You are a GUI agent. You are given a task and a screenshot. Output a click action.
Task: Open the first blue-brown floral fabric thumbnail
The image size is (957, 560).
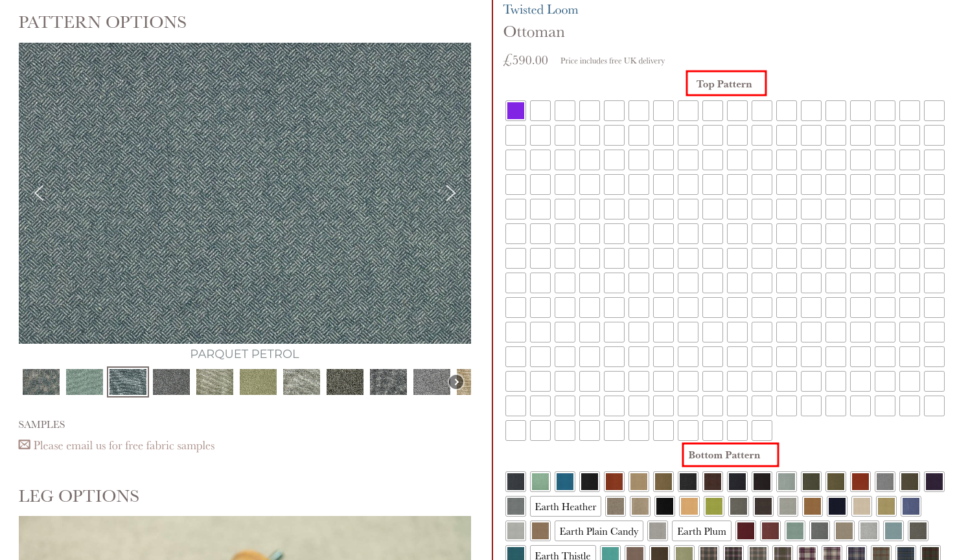point(41,382)
